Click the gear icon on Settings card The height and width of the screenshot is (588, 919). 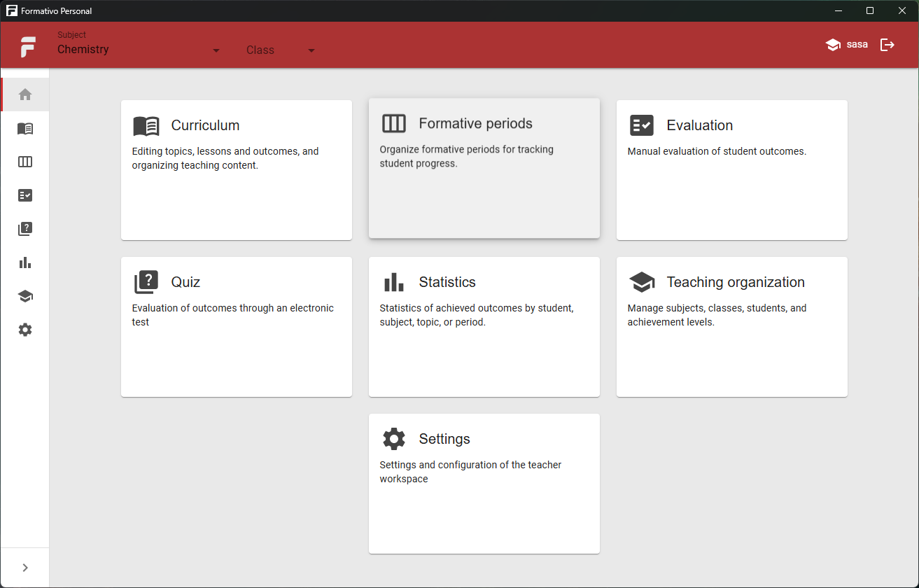(x=394, y=439)
